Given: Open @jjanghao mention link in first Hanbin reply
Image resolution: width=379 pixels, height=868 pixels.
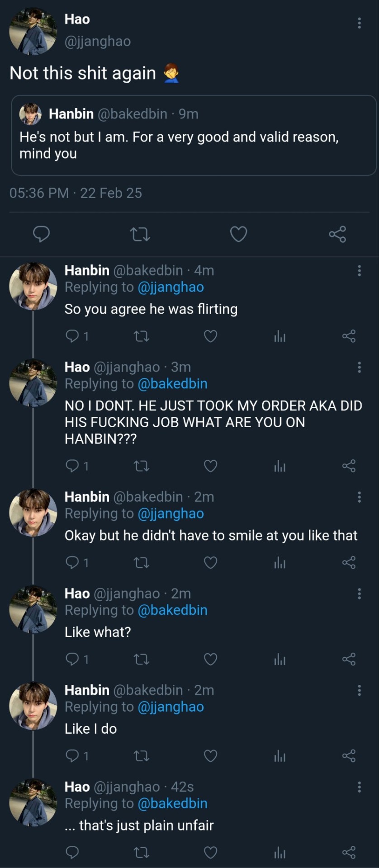Looking at the screenshot, I should (x=171, y=287).
